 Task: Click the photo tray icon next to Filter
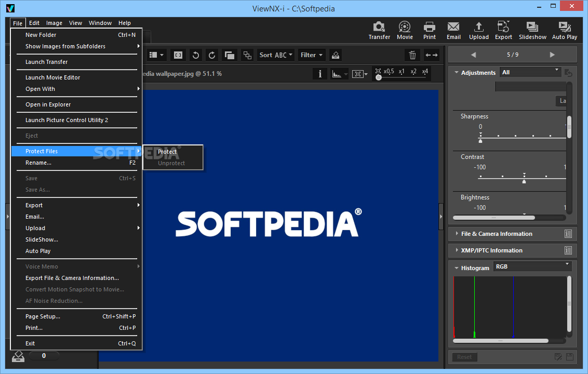point(336,55)
